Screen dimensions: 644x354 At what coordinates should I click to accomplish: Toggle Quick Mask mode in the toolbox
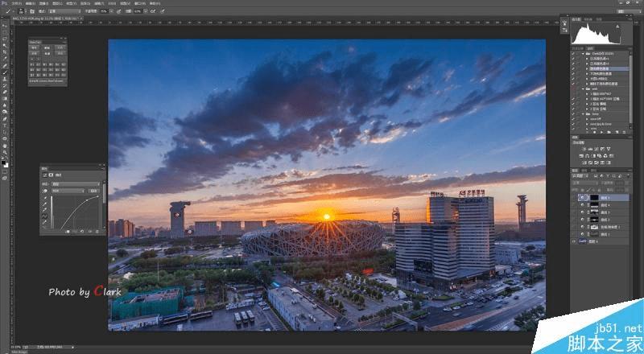coord(5,172)
